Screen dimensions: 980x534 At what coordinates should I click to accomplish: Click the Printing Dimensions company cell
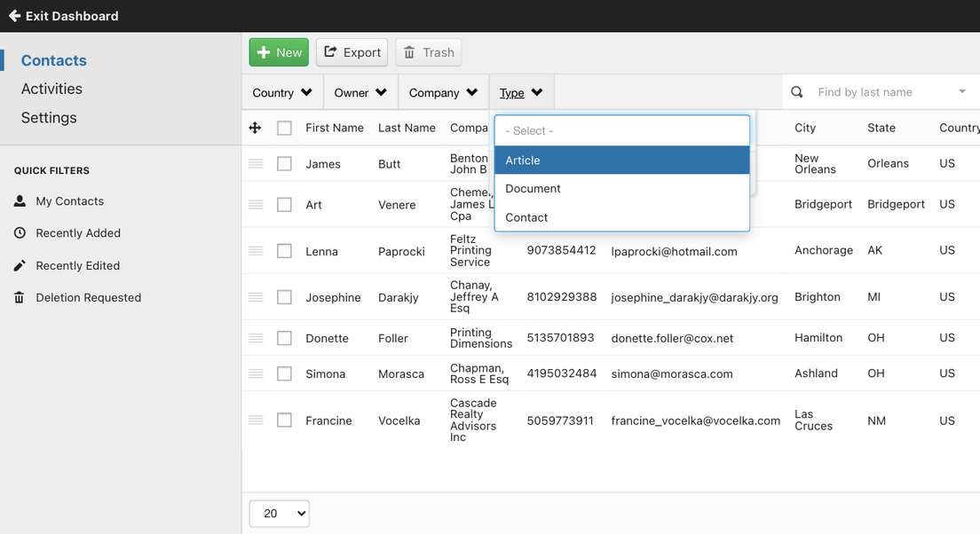point(481,338)
